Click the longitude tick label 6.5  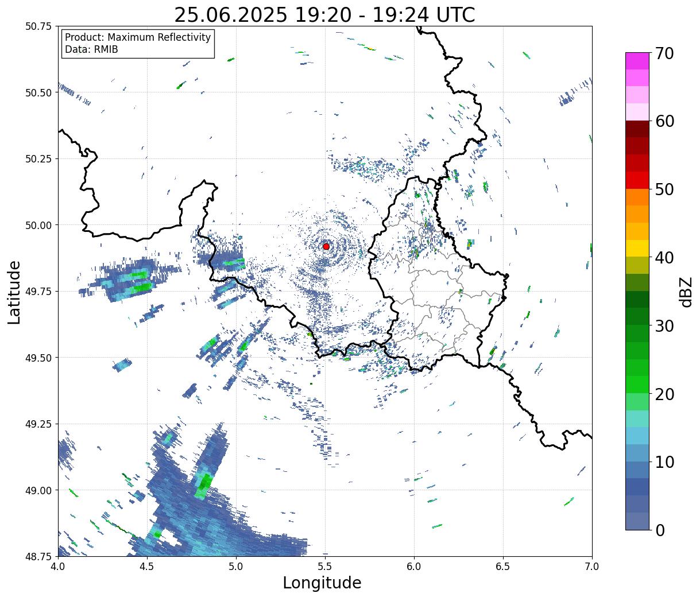(503, 566)
